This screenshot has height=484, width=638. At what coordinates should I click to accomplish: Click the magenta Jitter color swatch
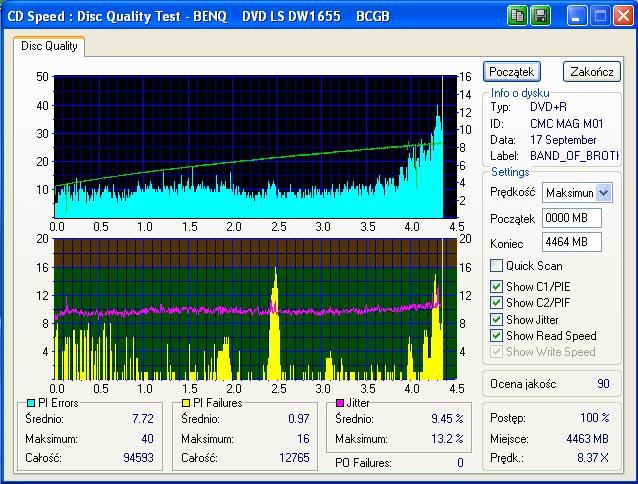(x=340, y=403)
